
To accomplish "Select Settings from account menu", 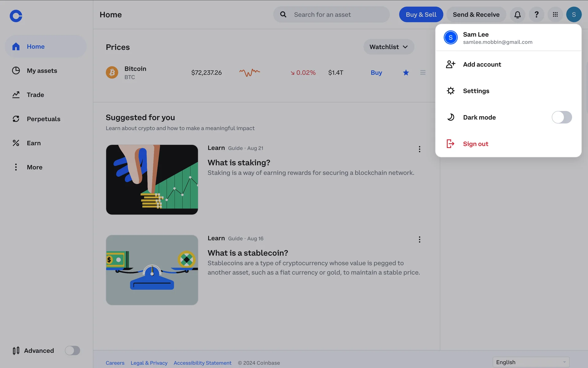I will 476,91.
